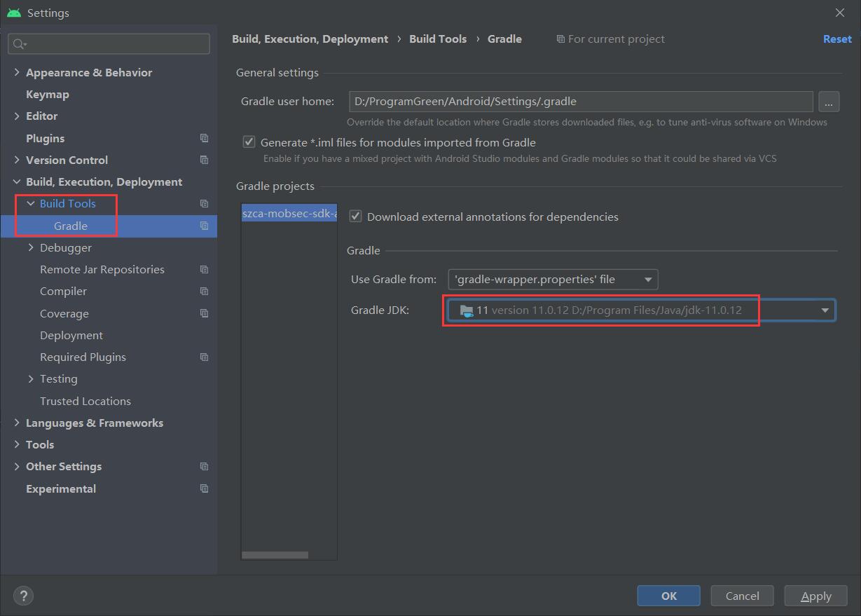
Task: Expand the Appearance & Behavior section
Action: [x=17, y=72]
